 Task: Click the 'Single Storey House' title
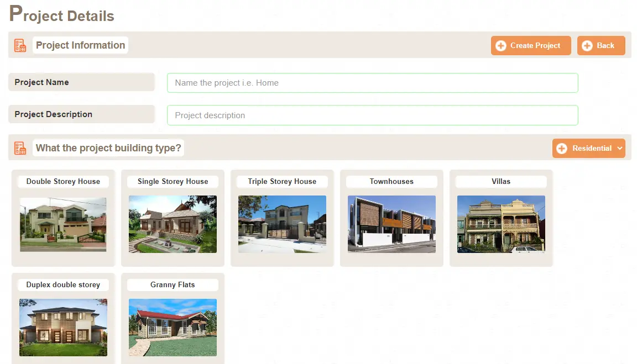pos(173,181)
